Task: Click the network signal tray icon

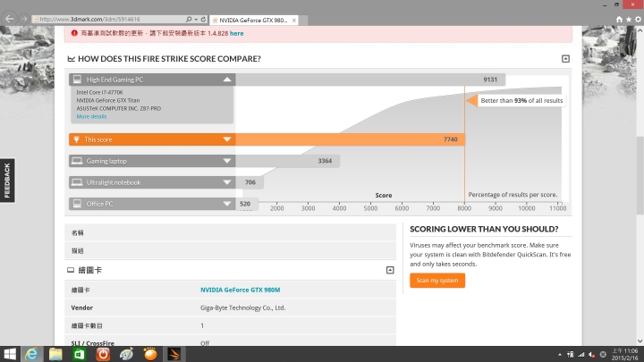Action: click(581, 355)
